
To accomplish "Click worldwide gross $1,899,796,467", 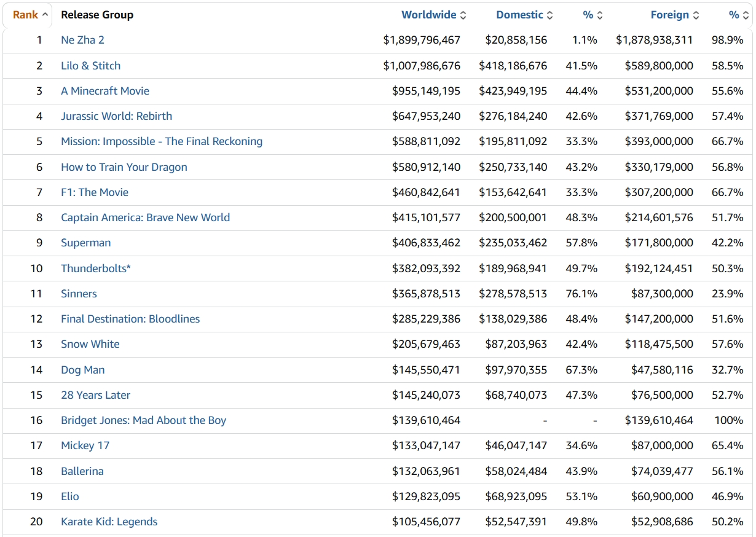I will (x=422, y=40).
